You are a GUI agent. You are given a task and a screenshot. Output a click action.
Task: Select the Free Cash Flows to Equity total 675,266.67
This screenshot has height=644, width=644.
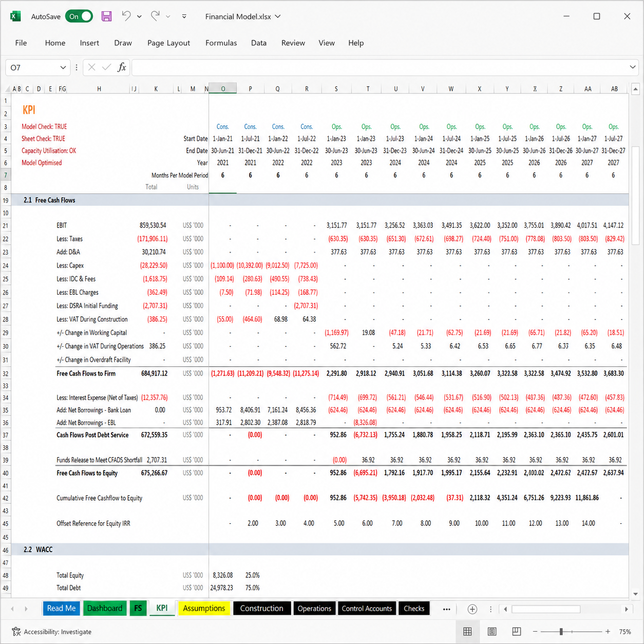154,473
